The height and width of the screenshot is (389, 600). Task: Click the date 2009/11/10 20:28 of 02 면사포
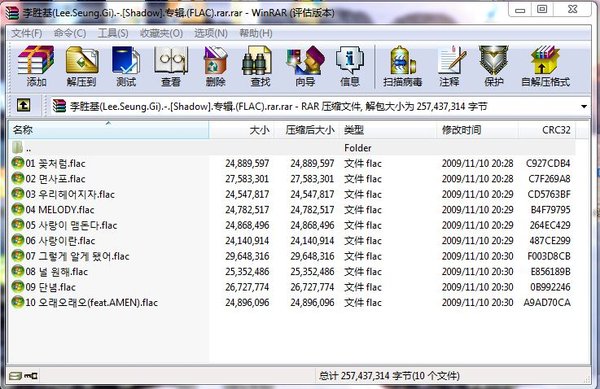pos(478,179)
